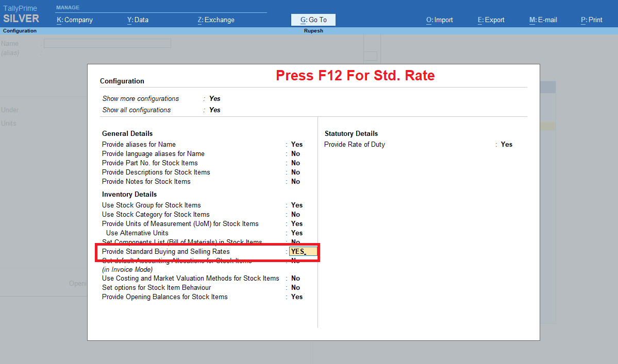618x364 pixels.
Task: Toggle Use Alternative Units option
Action: point(296,233)
